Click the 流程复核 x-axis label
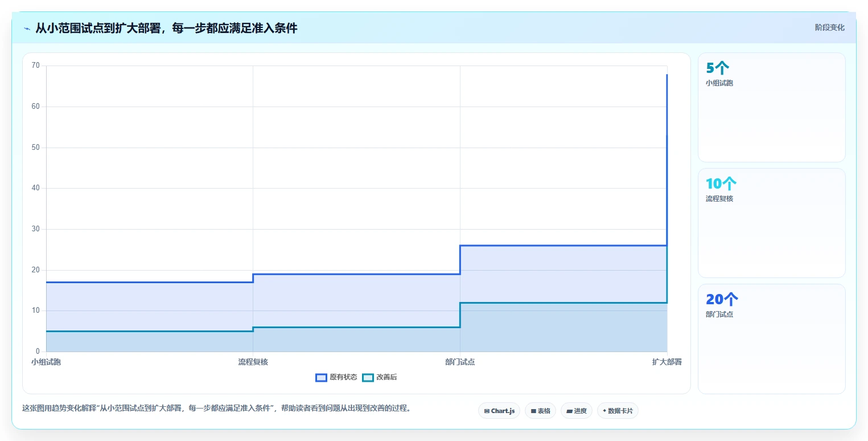Viewport: 868px width, 441px height. click(x=253, y=362)
